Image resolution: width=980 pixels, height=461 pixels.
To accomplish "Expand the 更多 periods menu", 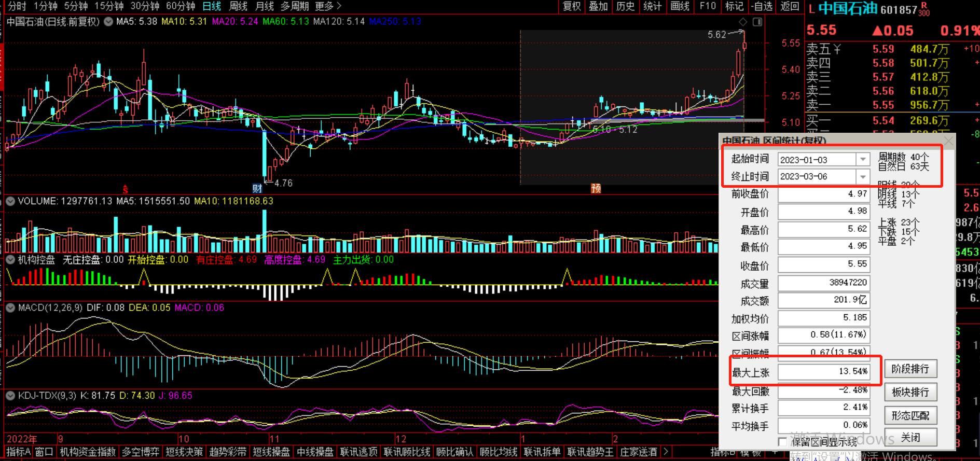I will point(328,6).
